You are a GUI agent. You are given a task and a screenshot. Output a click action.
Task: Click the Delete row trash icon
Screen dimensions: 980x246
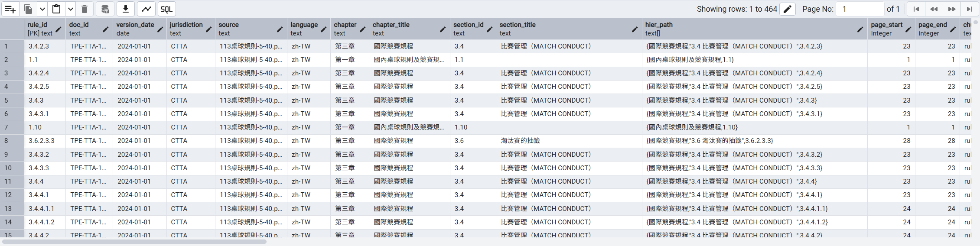(x=85, y=9)
